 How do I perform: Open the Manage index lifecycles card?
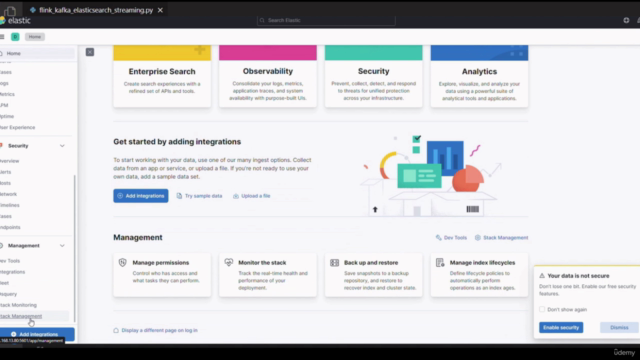coord(479,275)
